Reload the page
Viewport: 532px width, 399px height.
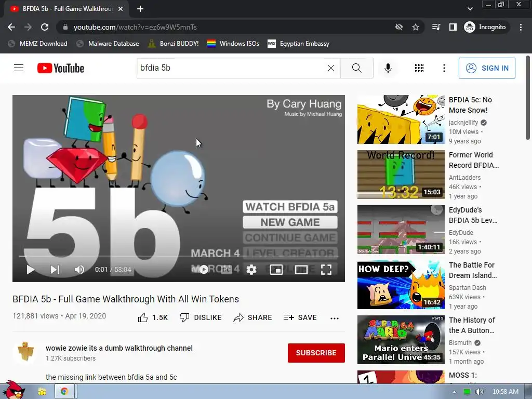pyautogui.click(x=45, y=27)
